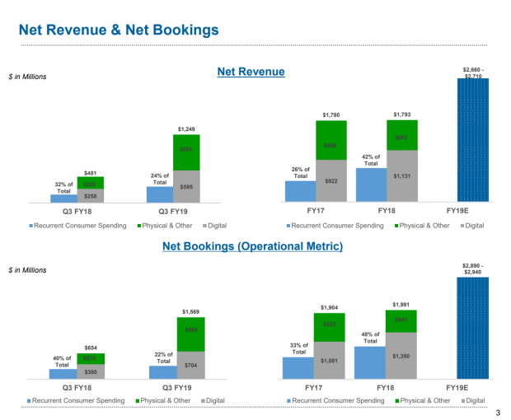Click 'FY17' axis label in Net Revenue chart

(316, 211)
